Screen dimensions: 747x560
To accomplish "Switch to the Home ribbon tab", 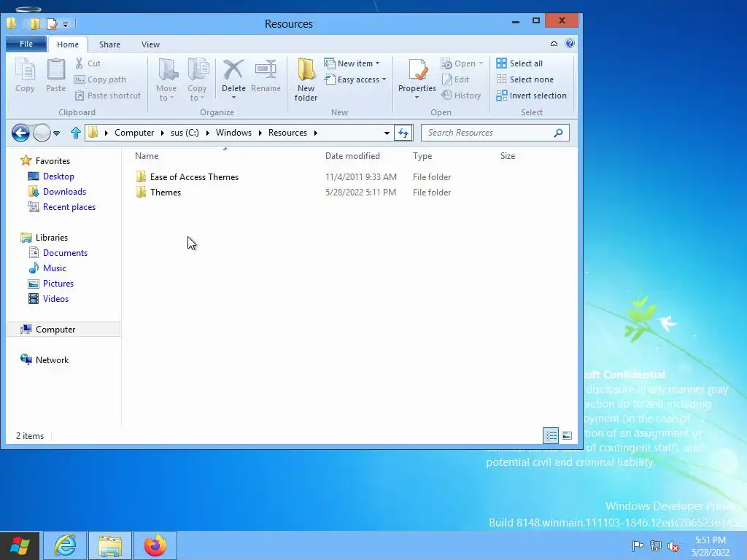I will pyautogui.click(x=68, y=44).
